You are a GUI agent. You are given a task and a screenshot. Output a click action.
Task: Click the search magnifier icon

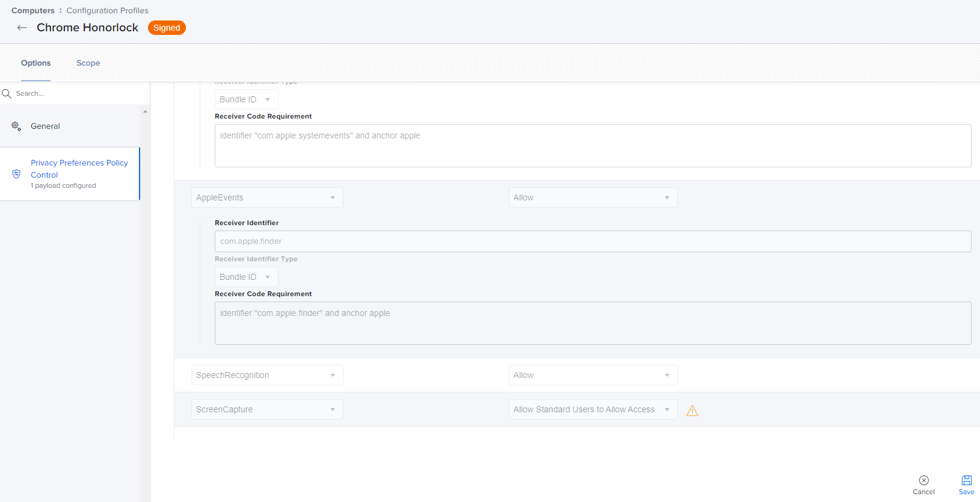[7, 94]
